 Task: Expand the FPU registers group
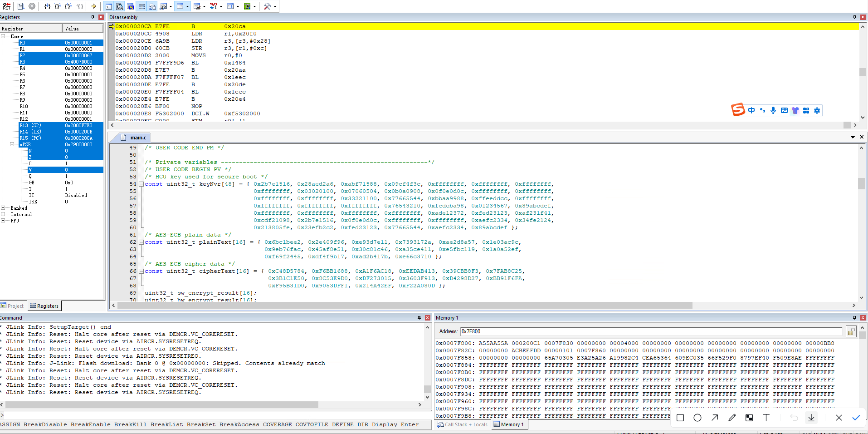click(3, 221)
